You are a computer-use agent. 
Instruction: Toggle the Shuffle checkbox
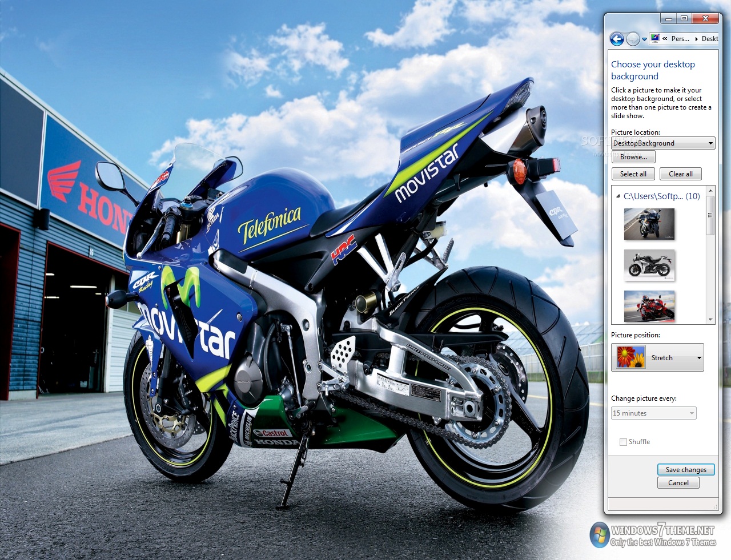(x=623, y=442)
